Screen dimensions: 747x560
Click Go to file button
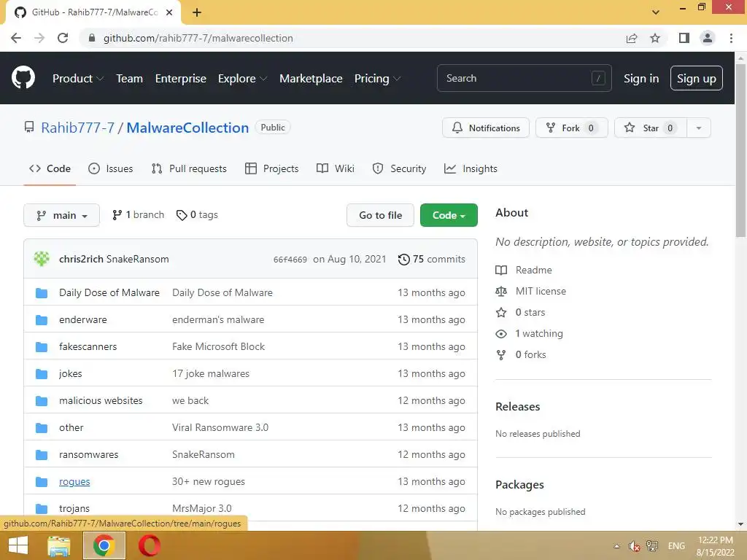[x=380, y=215]
